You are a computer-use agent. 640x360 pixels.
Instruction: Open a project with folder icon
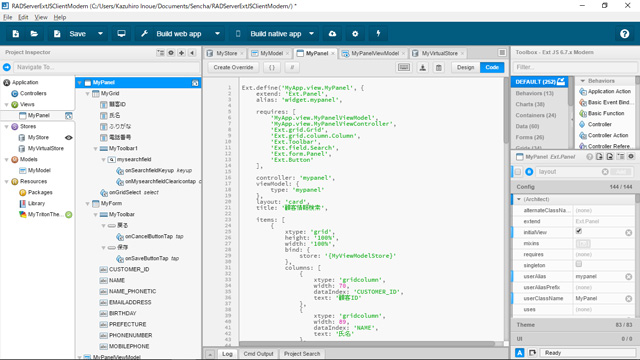tap(34, 34)
